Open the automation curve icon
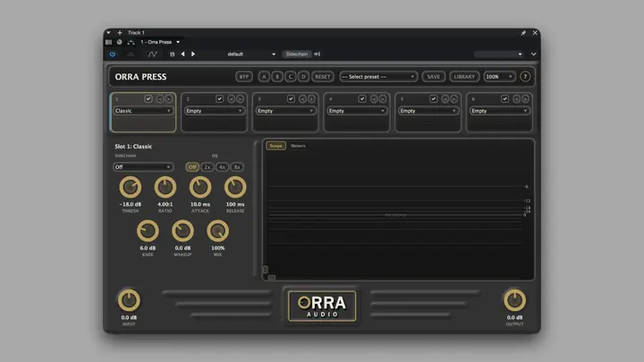The height and width of the screenshot is (362, 644). coord(152,55)
